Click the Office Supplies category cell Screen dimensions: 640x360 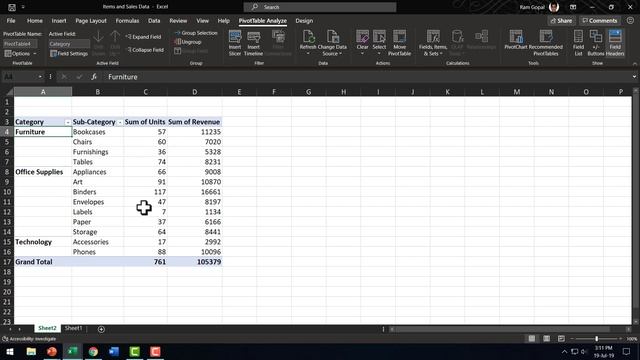(43, 172)
